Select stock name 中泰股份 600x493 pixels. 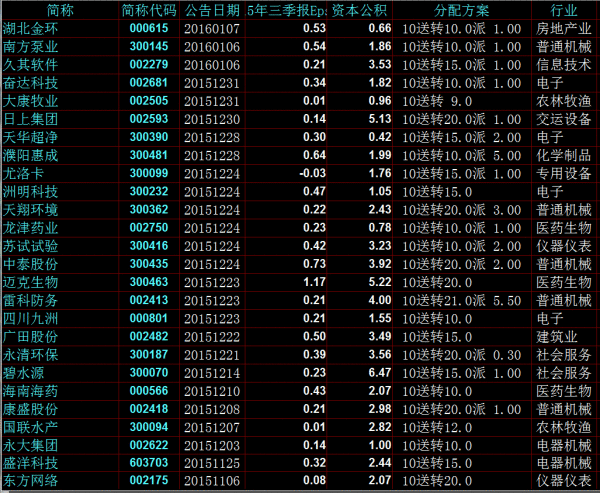[x=30, y=264]
